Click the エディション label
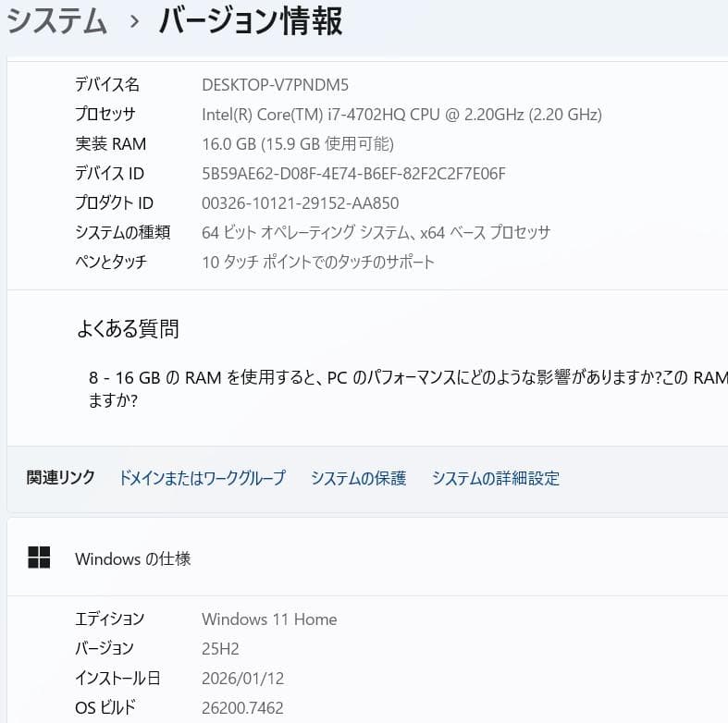 (109, 619)
